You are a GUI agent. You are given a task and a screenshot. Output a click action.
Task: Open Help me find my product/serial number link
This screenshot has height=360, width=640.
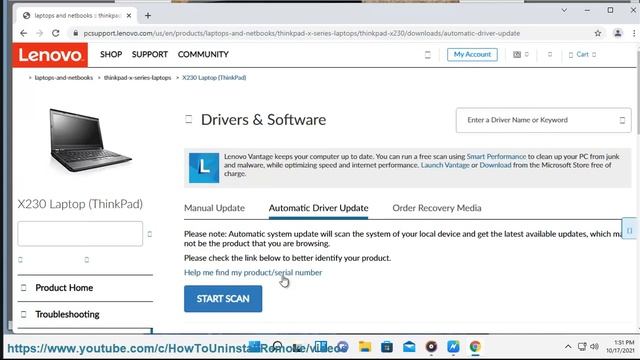[x=253, y=272]
